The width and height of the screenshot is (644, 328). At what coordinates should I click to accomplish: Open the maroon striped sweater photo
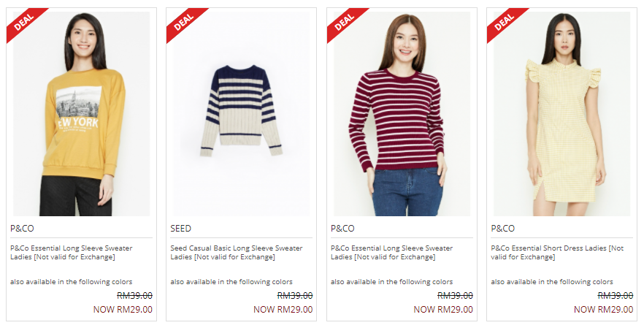(402, 114)
